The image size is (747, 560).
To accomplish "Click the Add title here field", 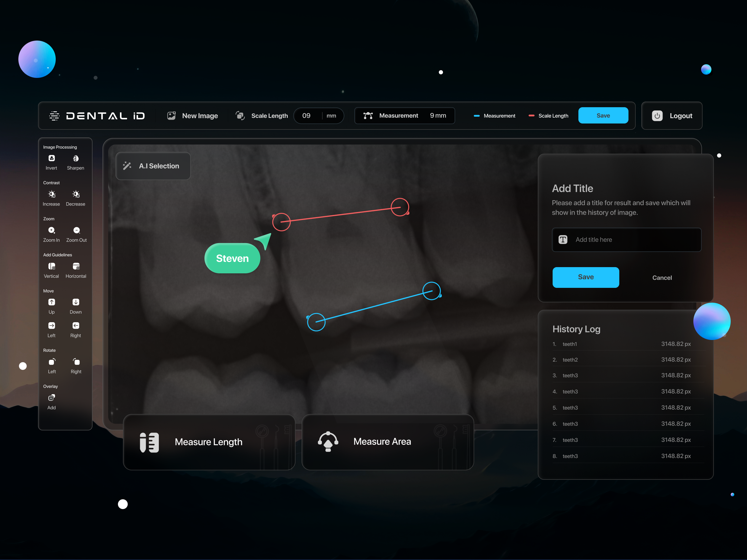I will click(626, 240).
